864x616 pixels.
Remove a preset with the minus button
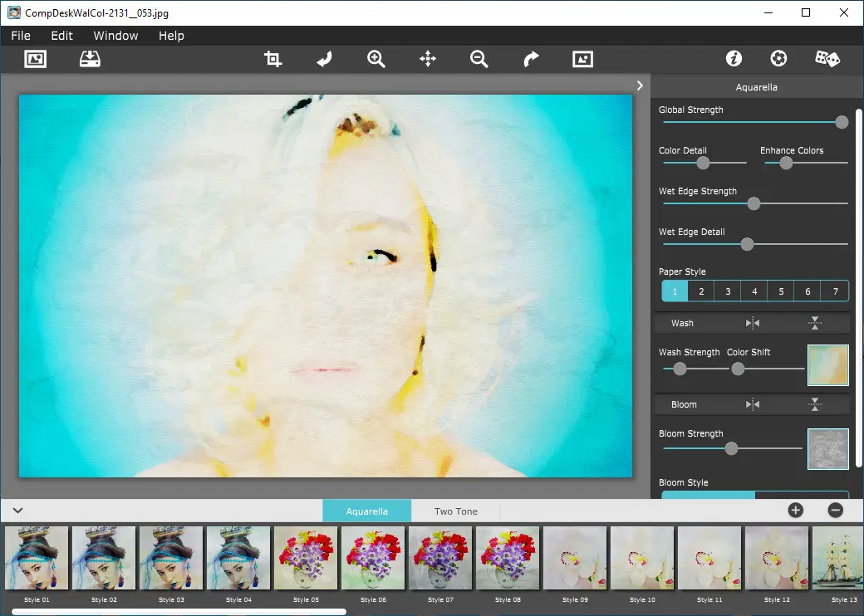coord(835,511)
